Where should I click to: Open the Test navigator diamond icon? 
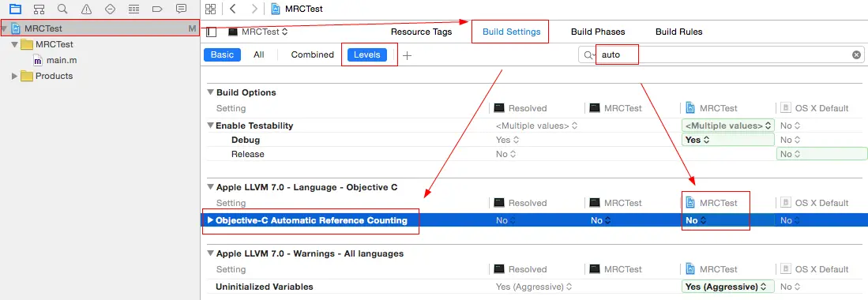[110, 9]
